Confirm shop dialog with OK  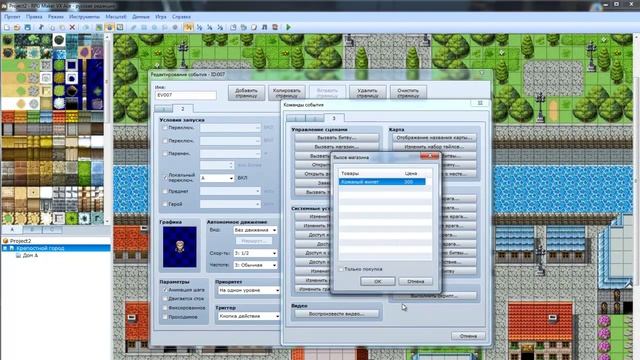(x=378, y=281)
